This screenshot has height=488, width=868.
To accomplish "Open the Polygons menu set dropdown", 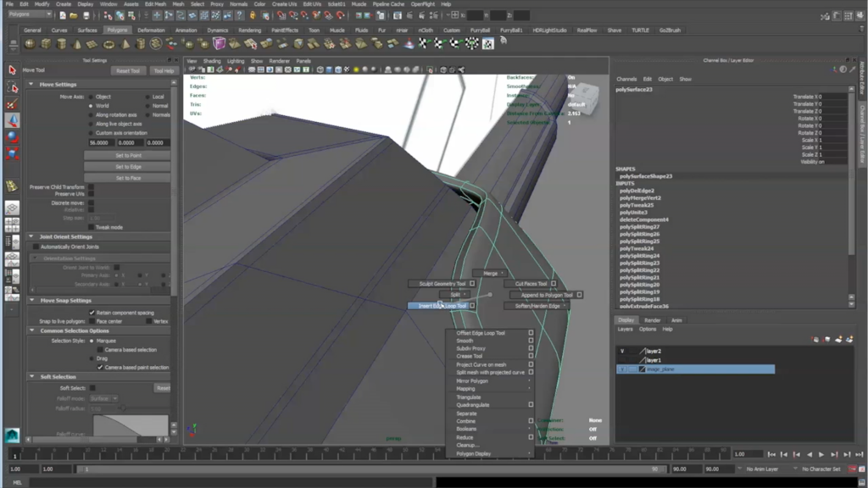I will pos(30,14).
